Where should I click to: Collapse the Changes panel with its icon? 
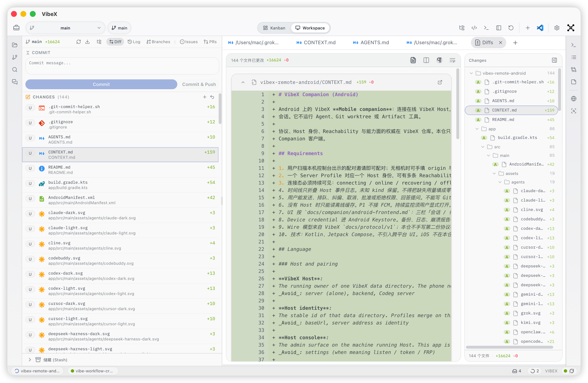pyautogui.click(x=554, y=60)
